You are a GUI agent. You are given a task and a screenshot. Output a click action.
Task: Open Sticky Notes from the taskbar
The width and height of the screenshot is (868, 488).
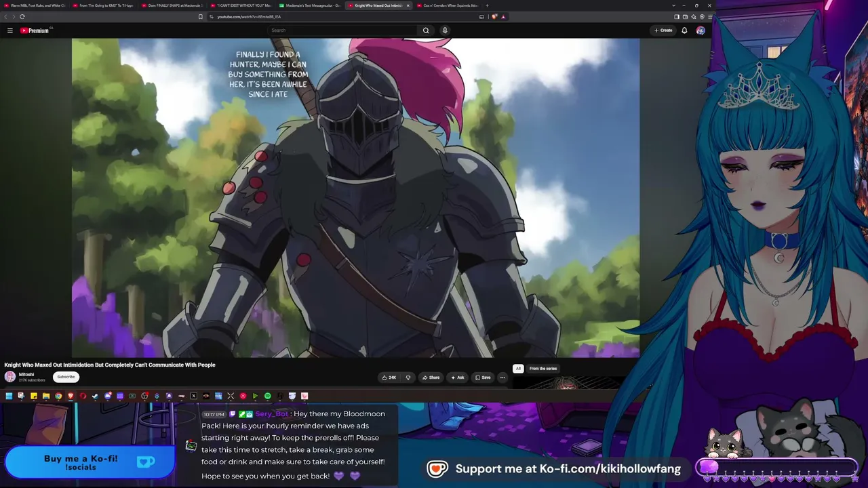click(33, 396)
